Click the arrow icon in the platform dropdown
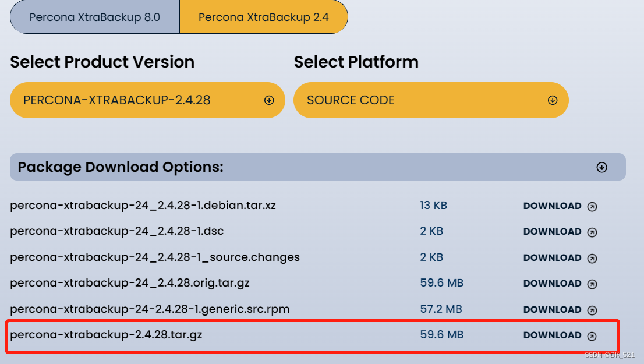Image resolution: width=644 pixels, height=364 pixels. [x=553, y=100]
